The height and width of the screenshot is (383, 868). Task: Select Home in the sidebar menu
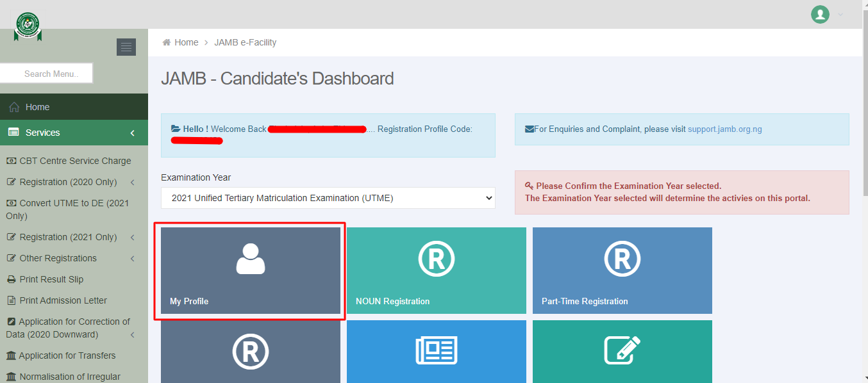38,107
